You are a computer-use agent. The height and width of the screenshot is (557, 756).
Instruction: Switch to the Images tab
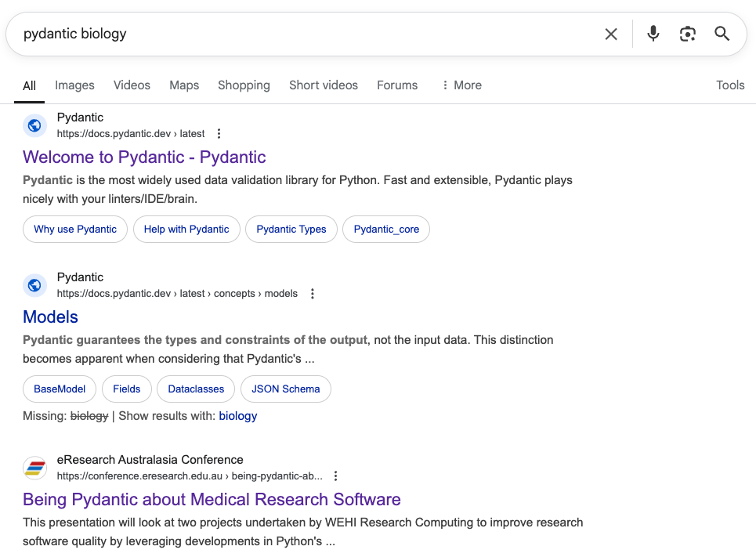pos(74,85)
